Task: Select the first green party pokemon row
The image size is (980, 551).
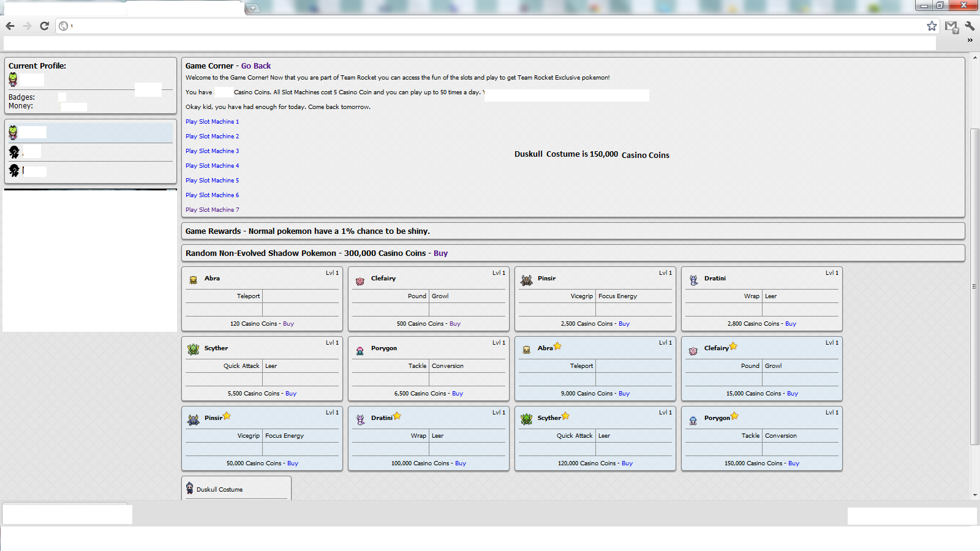Action: pos(89,132)
